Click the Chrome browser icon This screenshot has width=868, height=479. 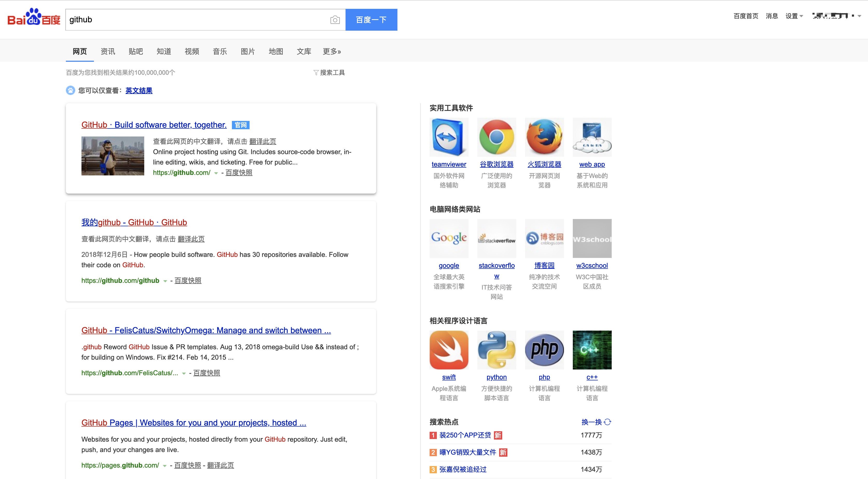tap(496, 137)
